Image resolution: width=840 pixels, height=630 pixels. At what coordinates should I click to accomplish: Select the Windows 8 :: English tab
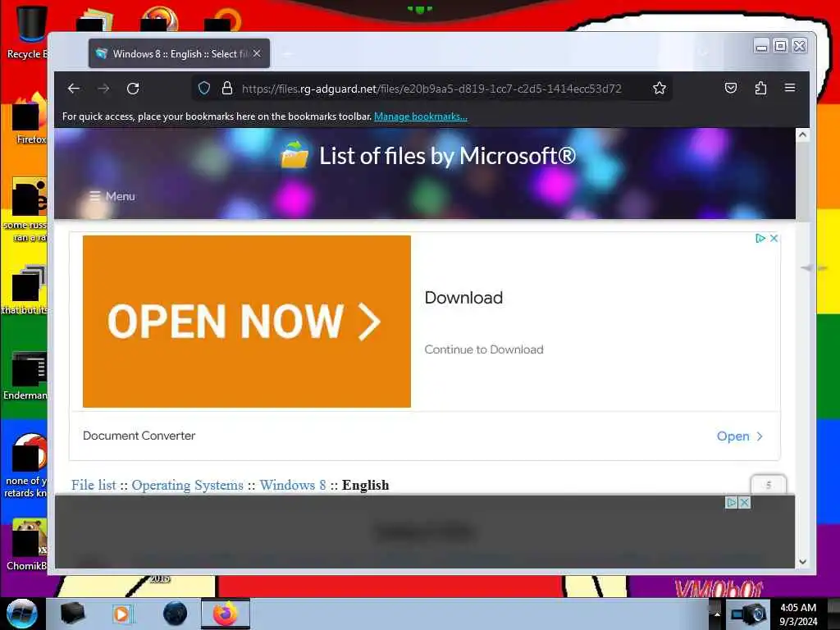(179, 53)
